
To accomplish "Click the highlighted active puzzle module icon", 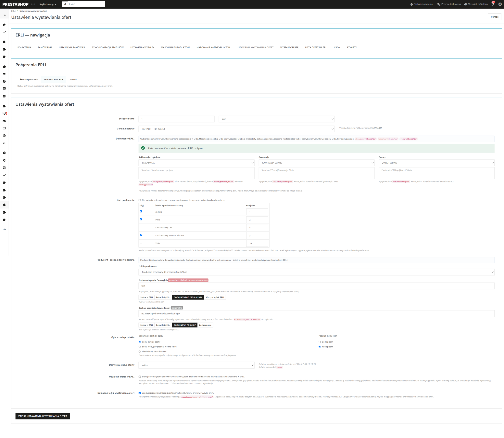I will tap(4, 205).
